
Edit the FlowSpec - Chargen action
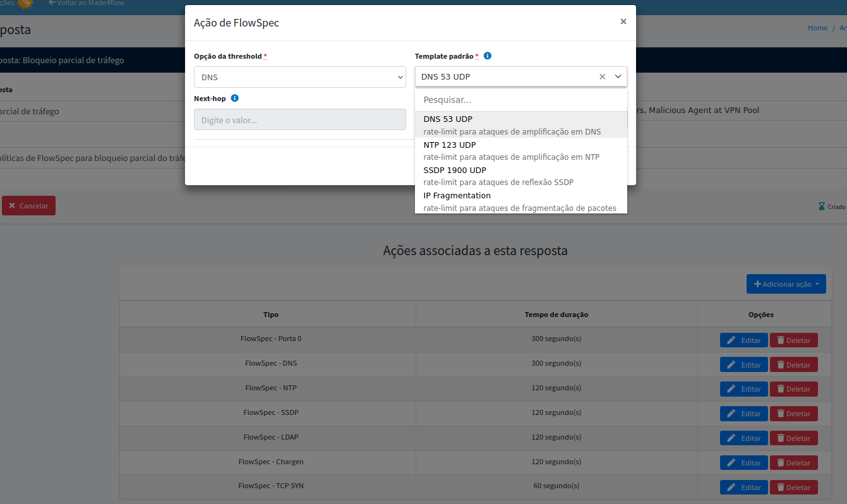[x=744, y=463]
